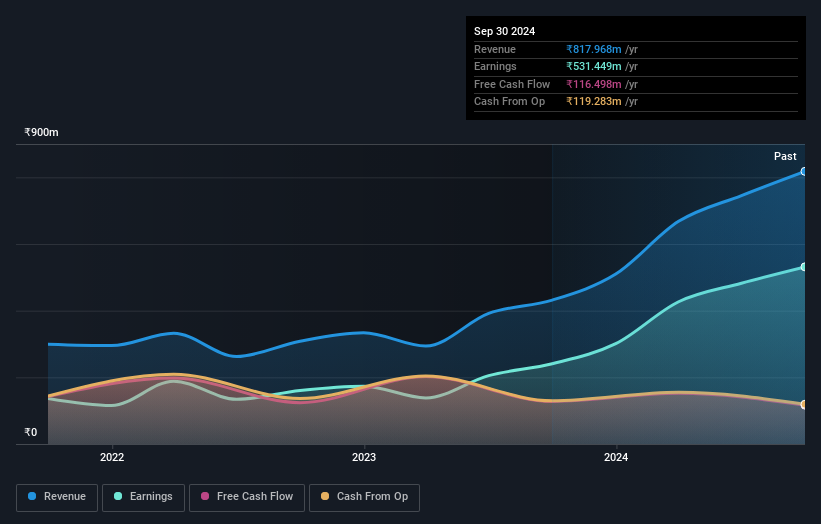Click the Cash From Op label in tooltip
This screenshot has height=524, width=821.
[509, 102]
